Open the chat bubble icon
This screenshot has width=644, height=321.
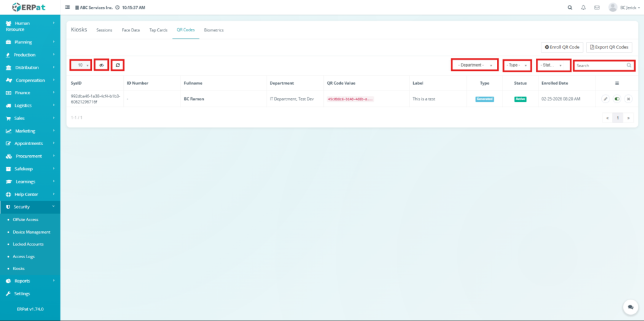tap(630, 307)
